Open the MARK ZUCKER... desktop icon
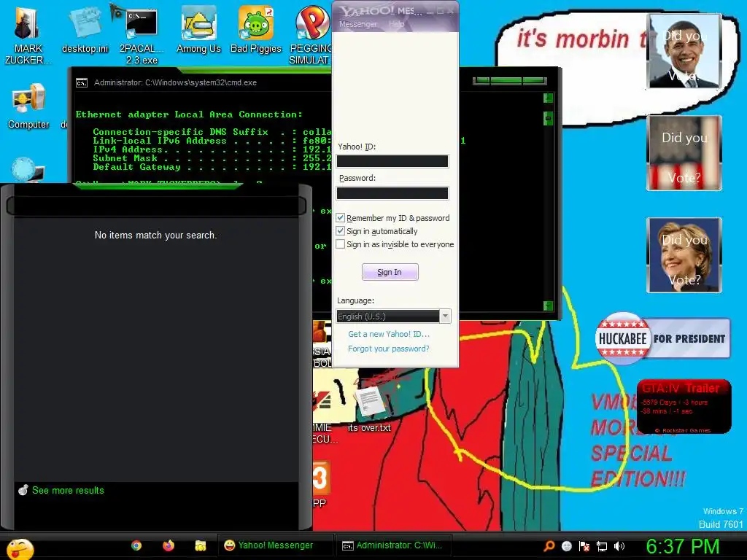Image resolution: width=747 pixels, height=560 pixels. point(27,34)
